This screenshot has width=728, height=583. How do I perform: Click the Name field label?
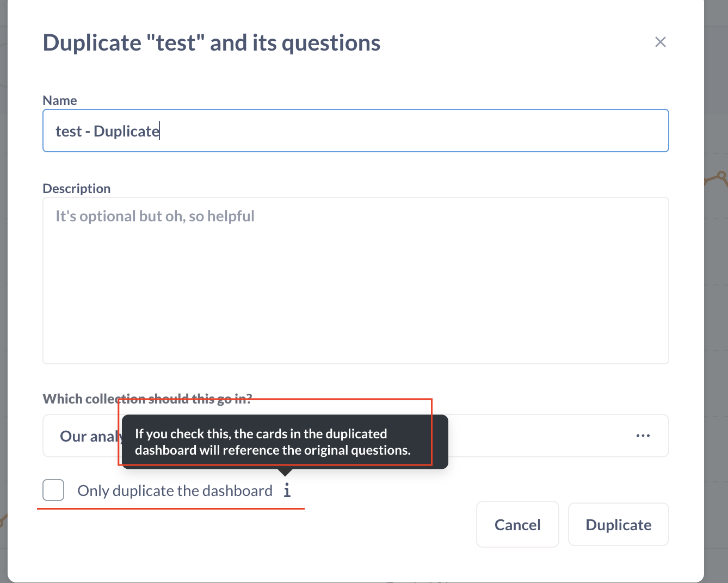point(60,100)
